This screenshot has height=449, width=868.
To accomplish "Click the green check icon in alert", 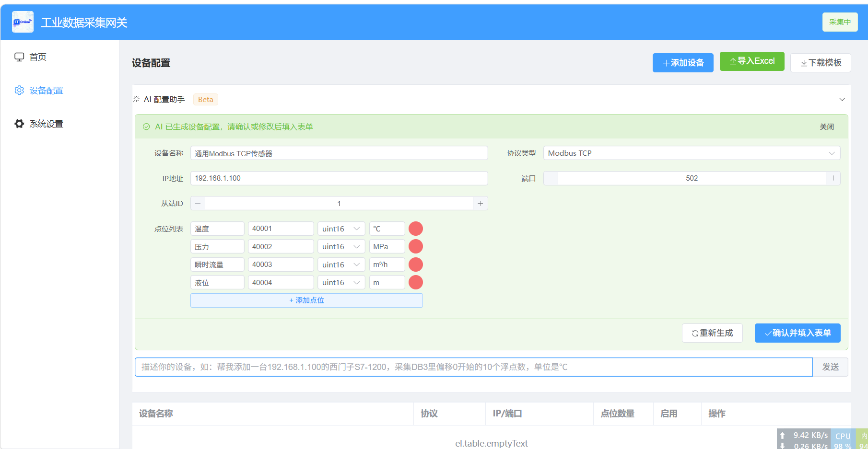I will [146, 127].
